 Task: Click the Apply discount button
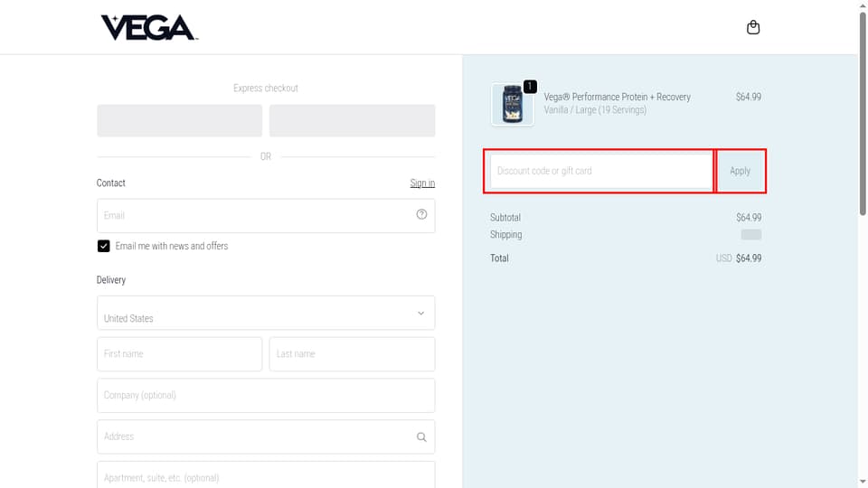tap(741, 171)
